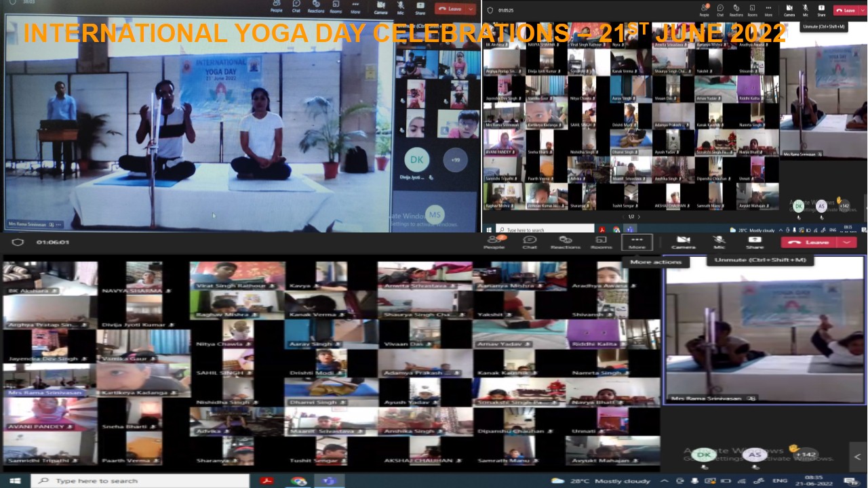
Task: Expand dropdown arrow next to bottom Leave button
Action: click(x=846, y=242)
